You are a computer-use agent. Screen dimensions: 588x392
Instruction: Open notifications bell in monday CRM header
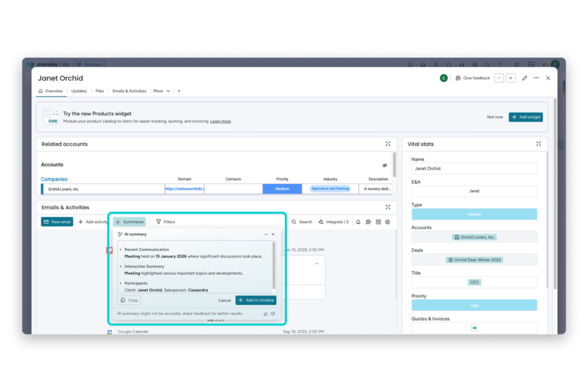coord(410,64)
